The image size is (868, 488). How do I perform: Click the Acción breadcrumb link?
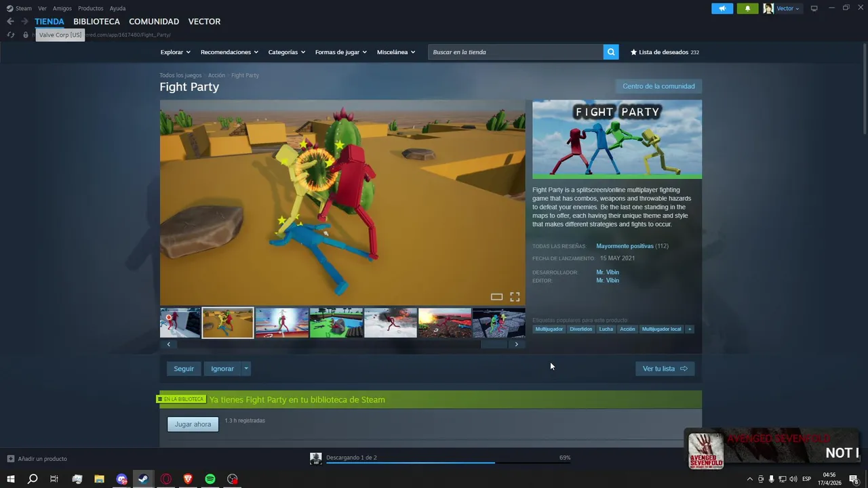coord(216,75)
